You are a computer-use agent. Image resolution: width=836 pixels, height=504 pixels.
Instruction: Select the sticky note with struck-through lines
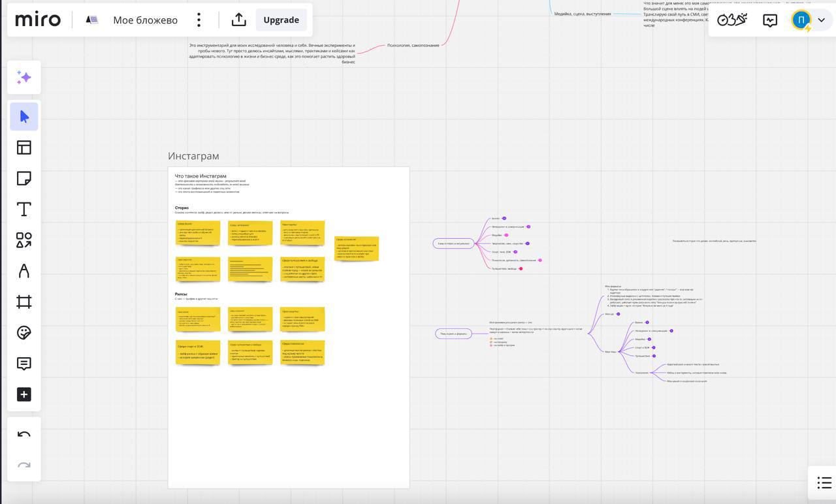click(x=250, y=269)
